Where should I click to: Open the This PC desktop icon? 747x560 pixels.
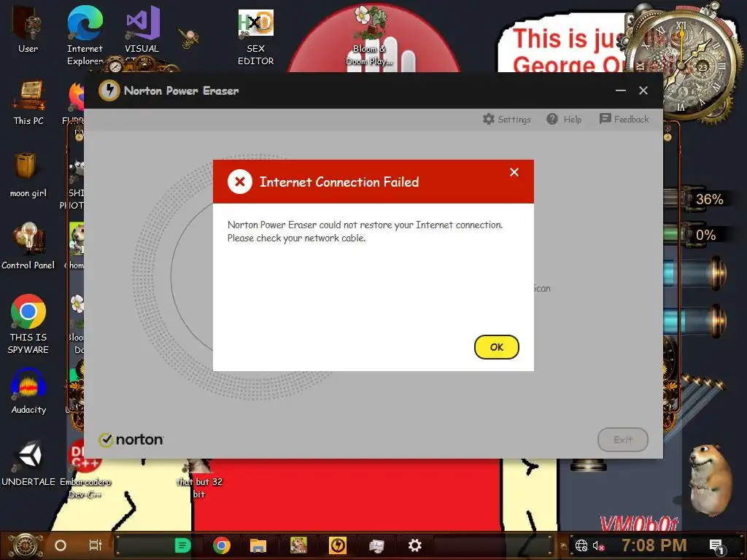(x=28, y=102)
